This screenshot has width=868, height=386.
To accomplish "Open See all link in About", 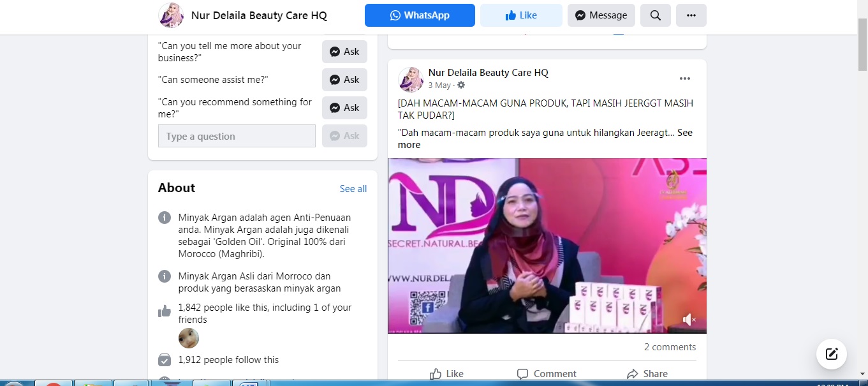I will click(x=353, y=188).
